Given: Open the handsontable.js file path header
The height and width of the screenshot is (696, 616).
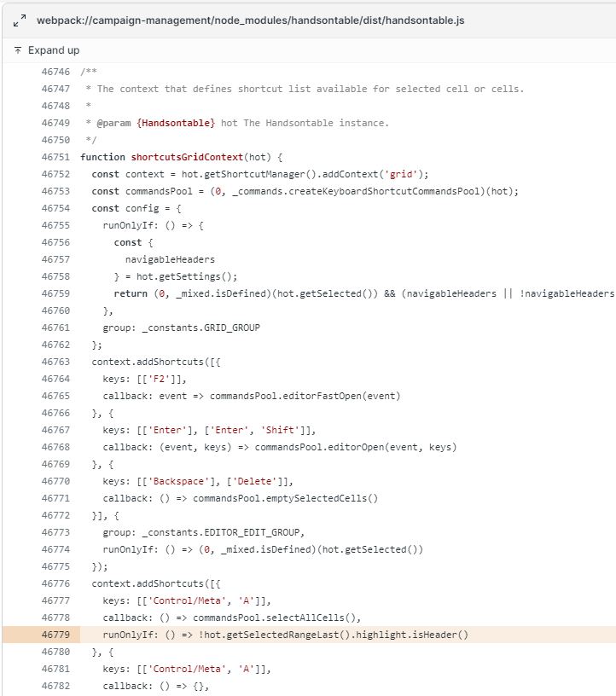Looking at the screenshot, I should coord(251,20).
